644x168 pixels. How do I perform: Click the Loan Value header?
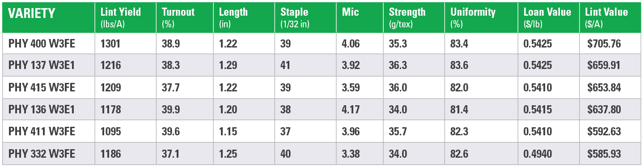549,17
